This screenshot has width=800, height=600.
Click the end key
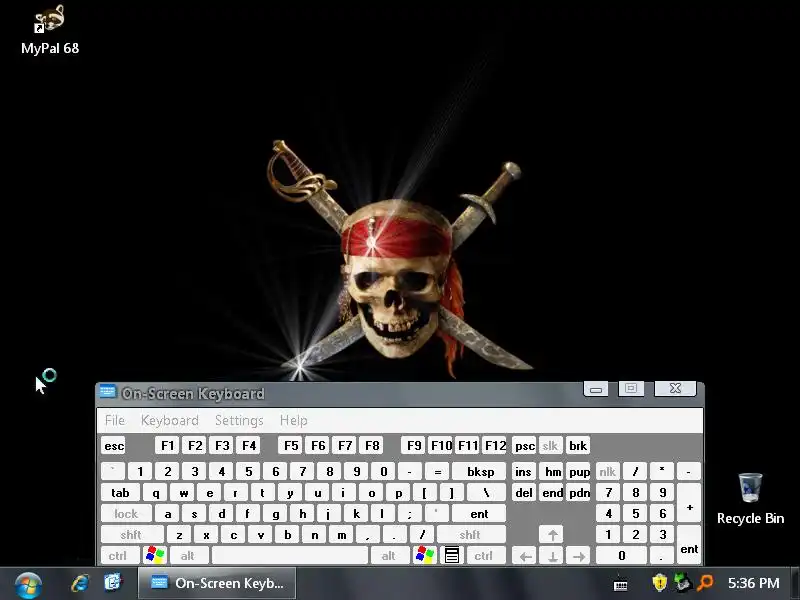tap(553, 492)
